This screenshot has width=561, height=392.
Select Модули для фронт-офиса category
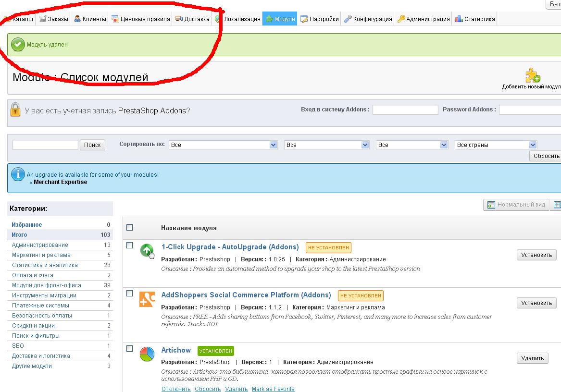(x=60, y=285)
